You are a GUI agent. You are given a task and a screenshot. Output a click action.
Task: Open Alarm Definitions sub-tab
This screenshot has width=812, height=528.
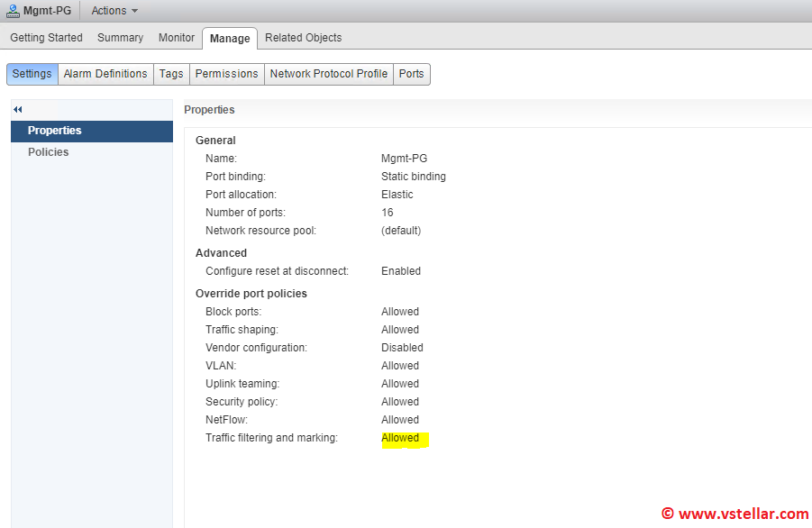105,74
